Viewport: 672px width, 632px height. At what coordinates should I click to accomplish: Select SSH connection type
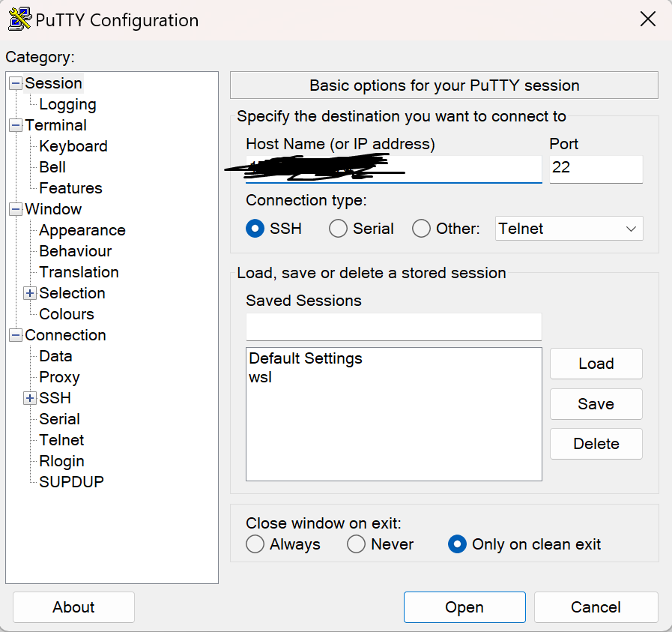(x=255, y=229)
